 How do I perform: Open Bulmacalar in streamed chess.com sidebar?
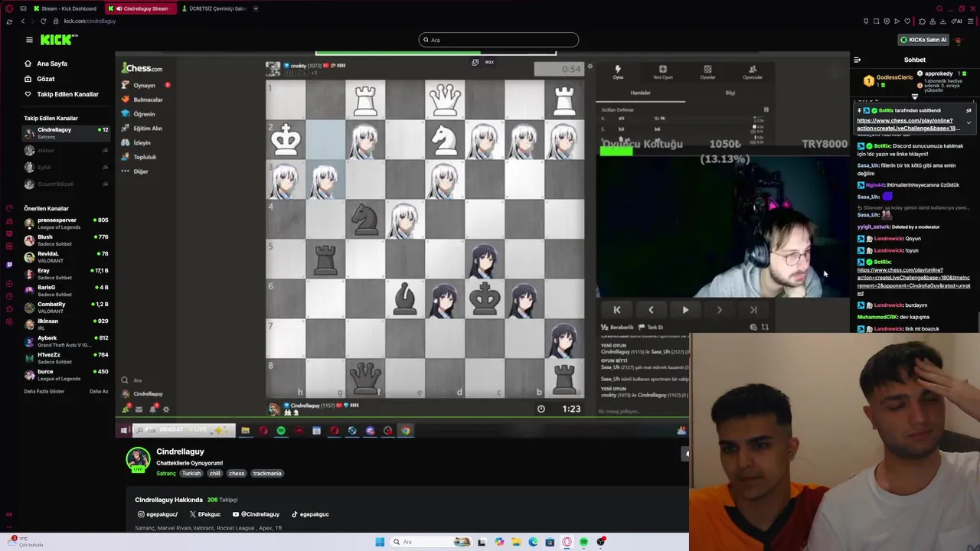coord(142,99)
